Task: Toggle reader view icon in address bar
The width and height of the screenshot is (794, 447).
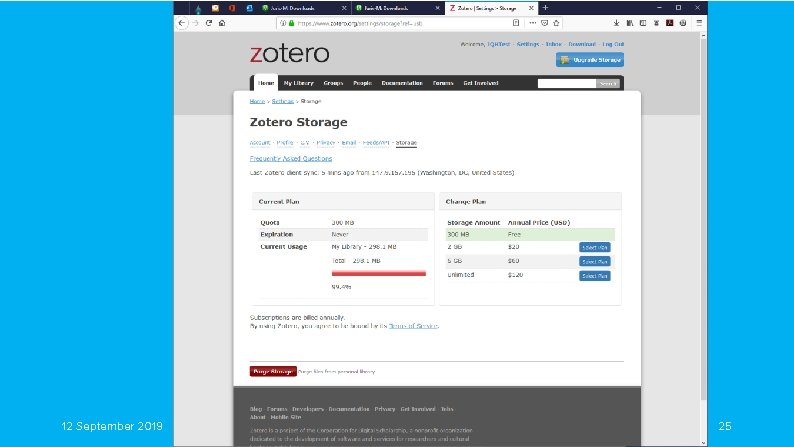Action: [516, 23]
